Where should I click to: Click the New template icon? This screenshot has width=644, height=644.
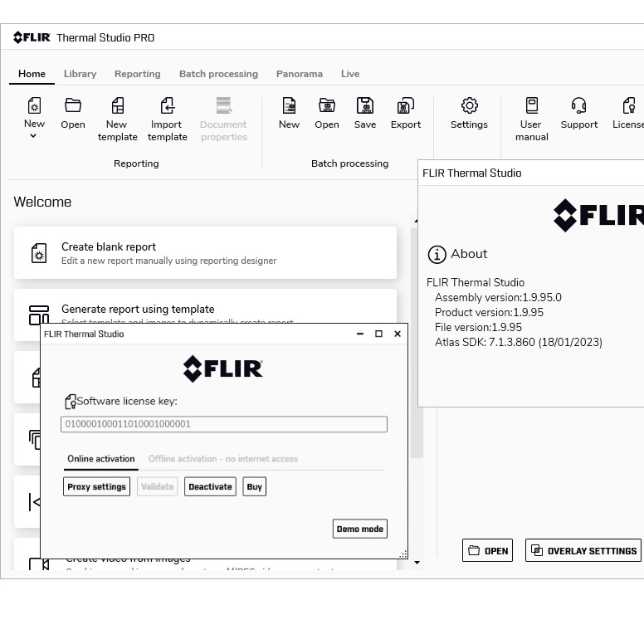tap(118, 105)
